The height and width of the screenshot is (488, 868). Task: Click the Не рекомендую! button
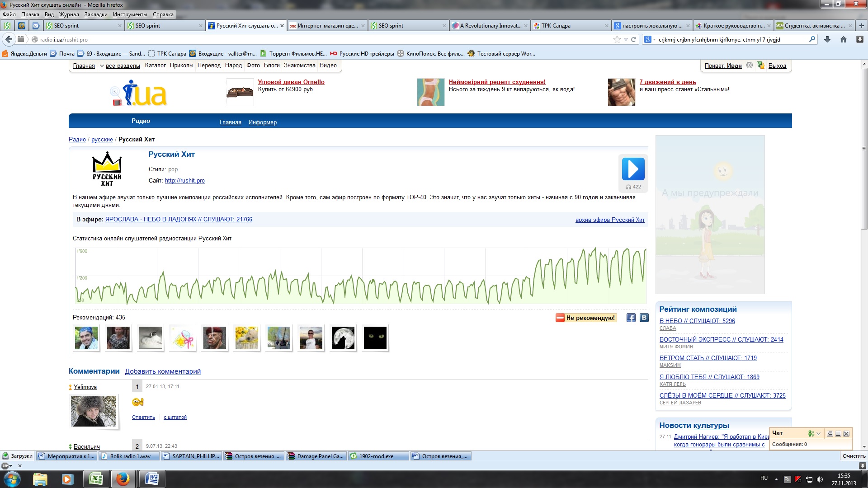586,318
